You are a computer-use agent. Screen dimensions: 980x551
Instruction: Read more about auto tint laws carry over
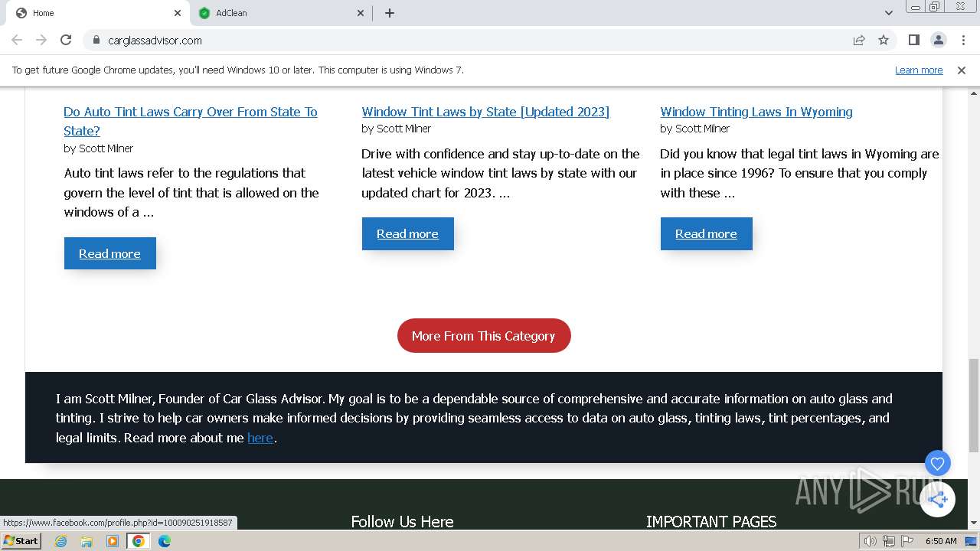point(109,253)
